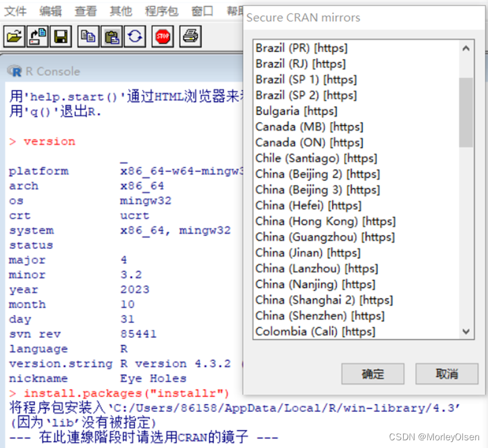Select China (Shanghai 2) [https] mirror

(356, 300)
